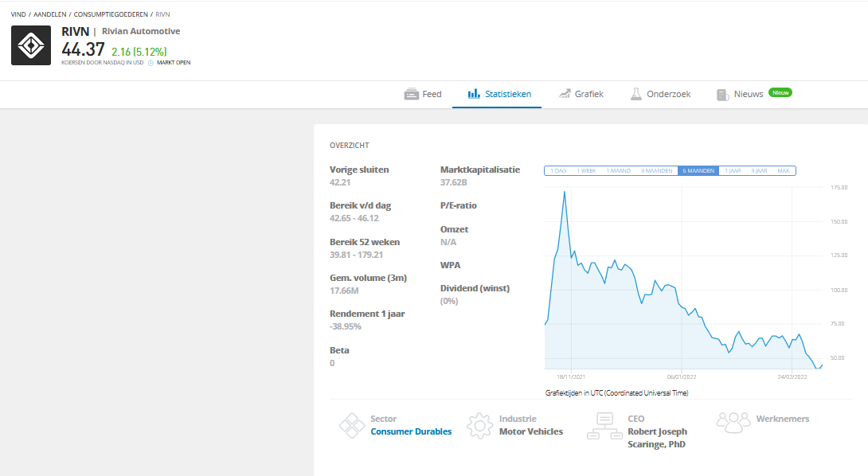The height and width of the screenshot is (476, 868).
Task: Click the 24/02/2022 date on chart axis
Action: click(x=792, y=377)
